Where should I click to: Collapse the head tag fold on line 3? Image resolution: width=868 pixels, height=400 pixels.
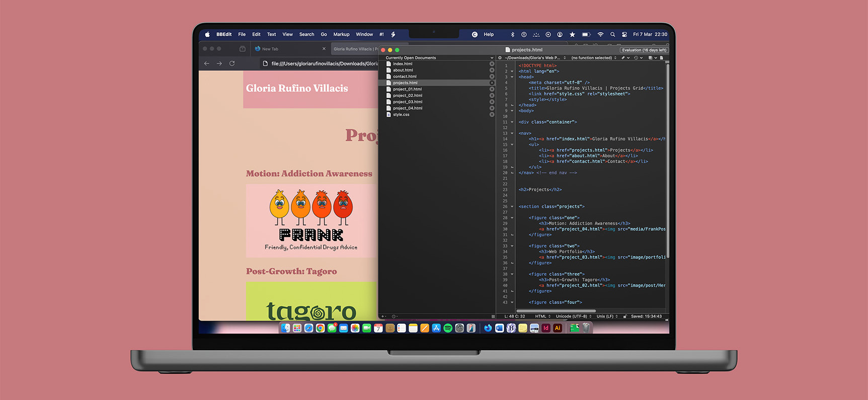point(512,77)
